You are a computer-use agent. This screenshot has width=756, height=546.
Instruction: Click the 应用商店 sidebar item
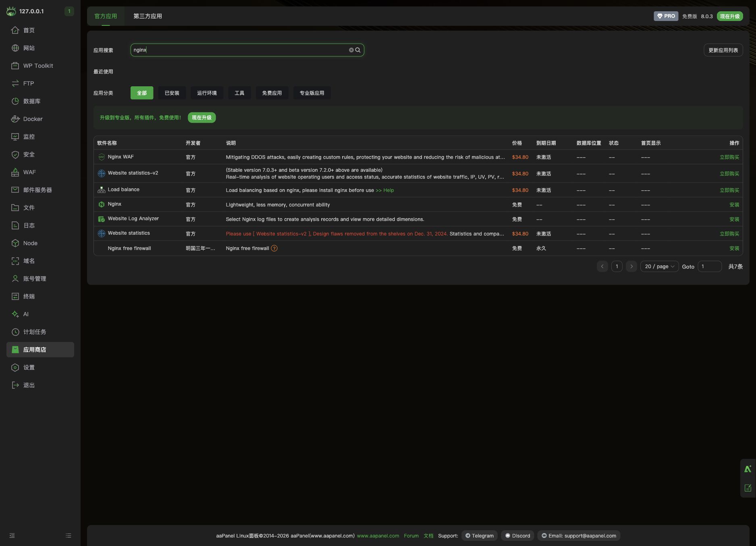40,350
